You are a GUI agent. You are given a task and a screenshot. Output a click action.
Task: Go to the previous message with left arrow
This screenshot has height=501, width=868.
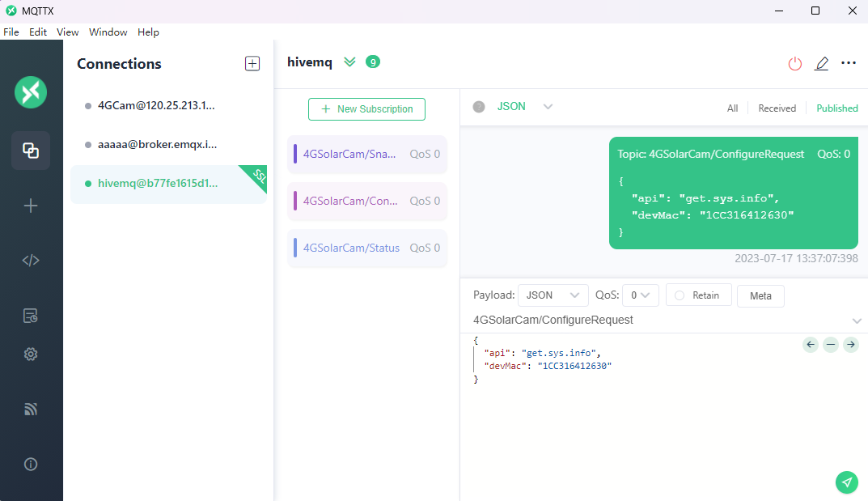811,344
